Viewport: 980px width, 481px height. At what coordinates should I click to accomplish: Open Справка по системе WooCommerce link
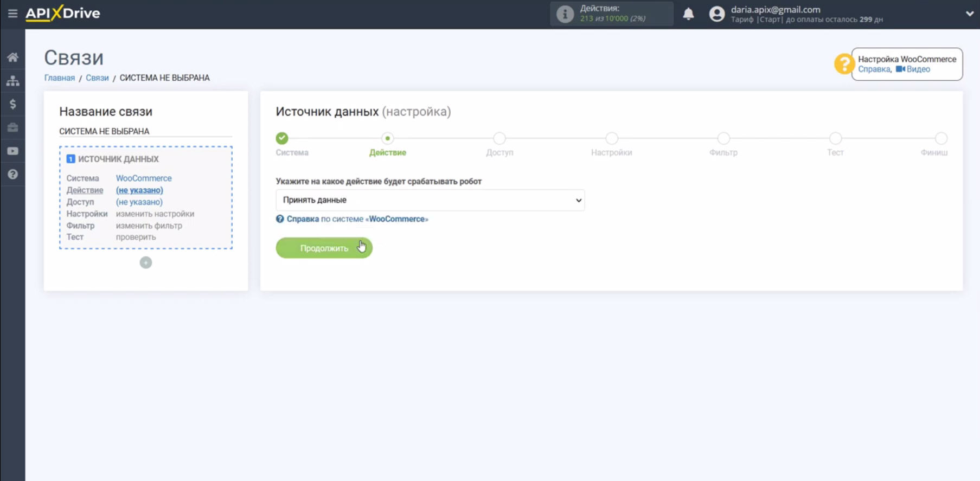coord(357,219)
